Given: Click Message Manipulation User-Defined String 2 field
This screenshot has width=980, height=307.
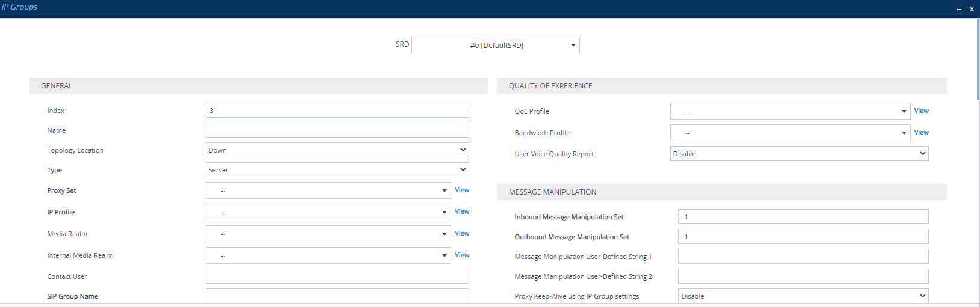Looking at the screenshot, I should tap(803, 276).
